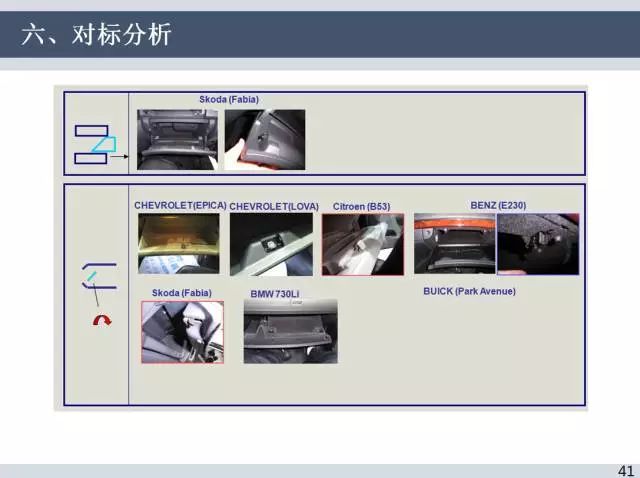This screenshot has height=478, width=640.
Task: Select the lower 'Skoda (Fabia)' label
Action: tap(182, 293)
